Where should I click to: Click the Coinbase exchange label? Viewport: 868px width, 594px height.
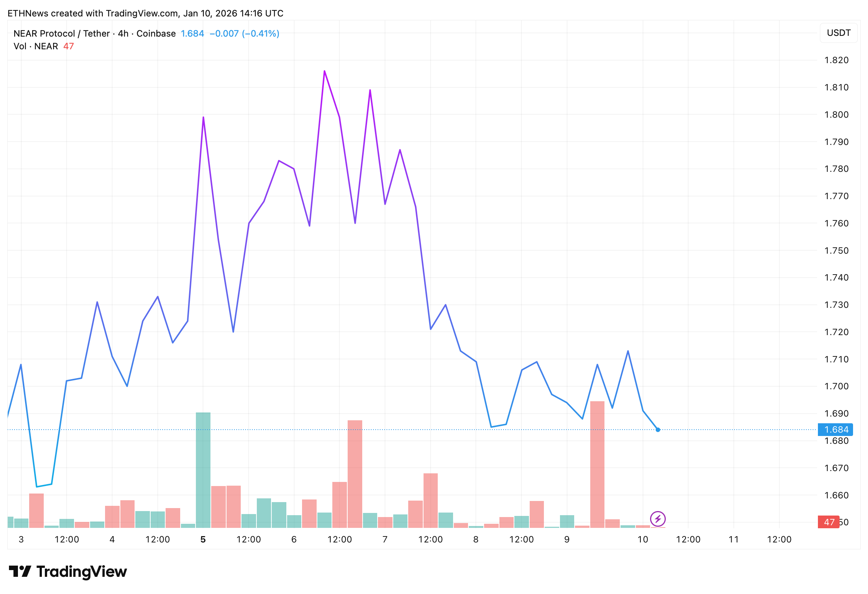click(x=156, y=34)
